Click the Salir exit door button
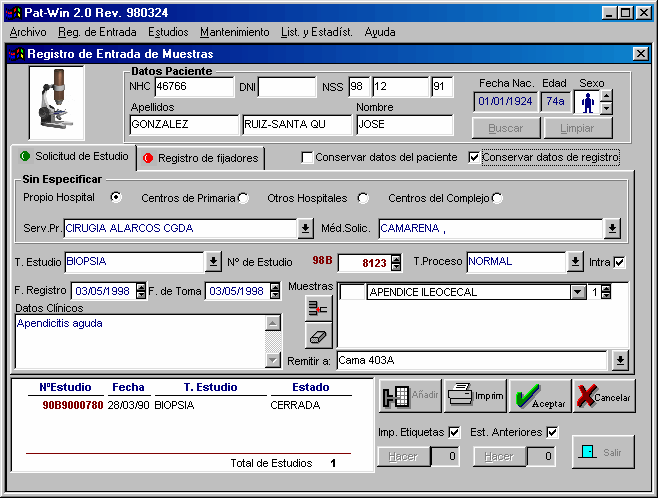This screenshot has width=658, height=498. [x=603, y=452]
